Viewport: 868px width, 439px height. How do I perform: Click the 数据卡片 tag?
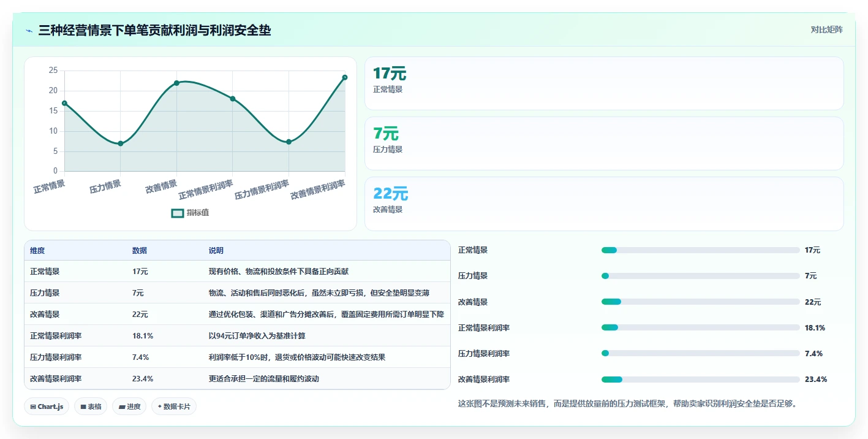click(174, 407)
